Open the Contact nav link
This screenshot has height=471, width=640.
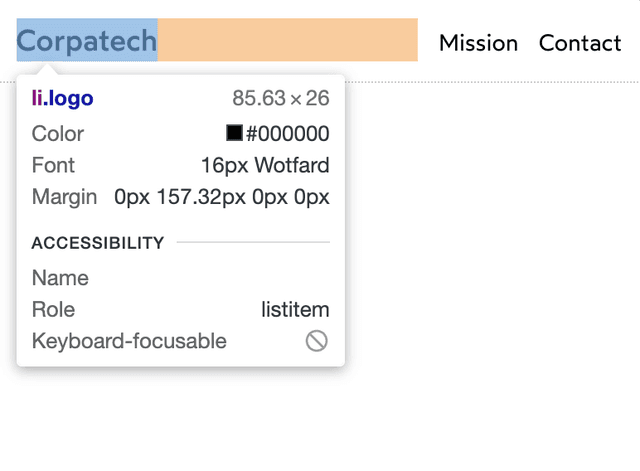point(579,43)
